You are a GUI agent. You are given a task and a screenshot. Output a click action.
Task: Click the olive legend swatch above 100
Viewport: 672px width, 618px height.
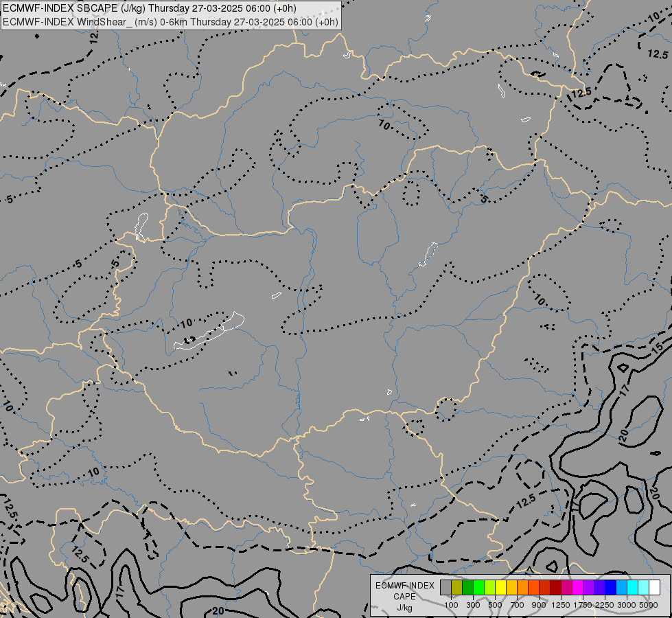pyautogui.click(x=456, y=587)
